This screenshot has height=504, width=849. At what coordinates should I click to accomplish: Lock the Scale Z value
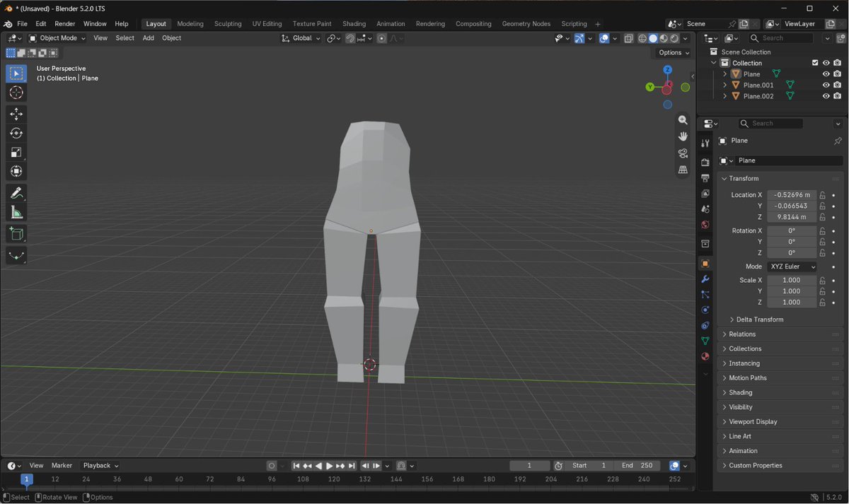pyautogui.click(x=823, y=303)
